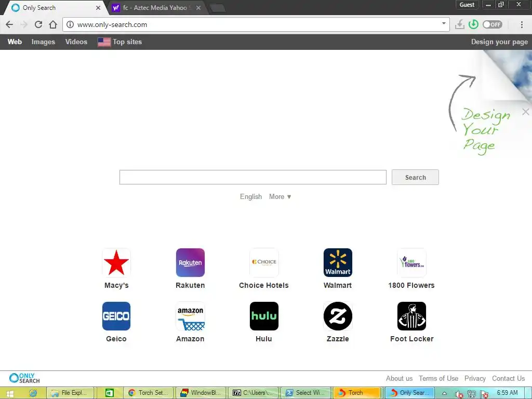
Task: Open the Choice Hotels shortcut icon
Action: [264, 262]
